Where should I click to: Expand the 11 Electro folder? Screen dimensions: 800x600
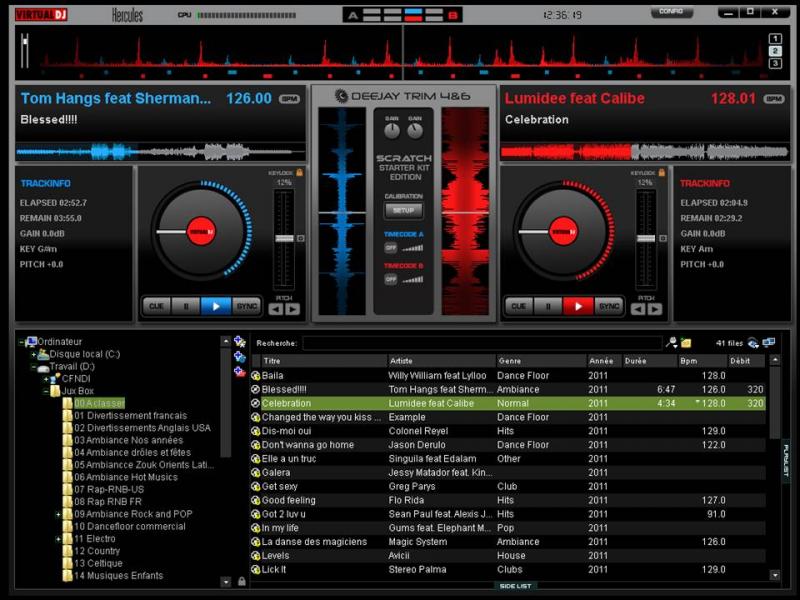[58, 538]
